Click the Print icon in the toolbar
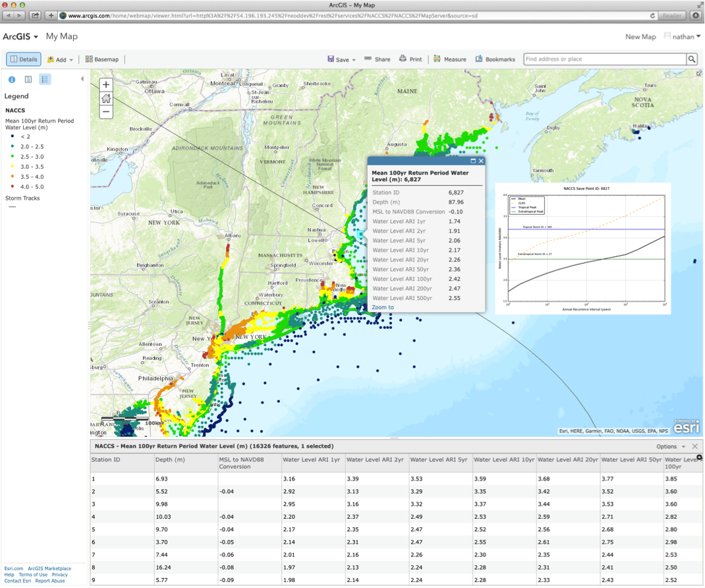 click(410, 59)
